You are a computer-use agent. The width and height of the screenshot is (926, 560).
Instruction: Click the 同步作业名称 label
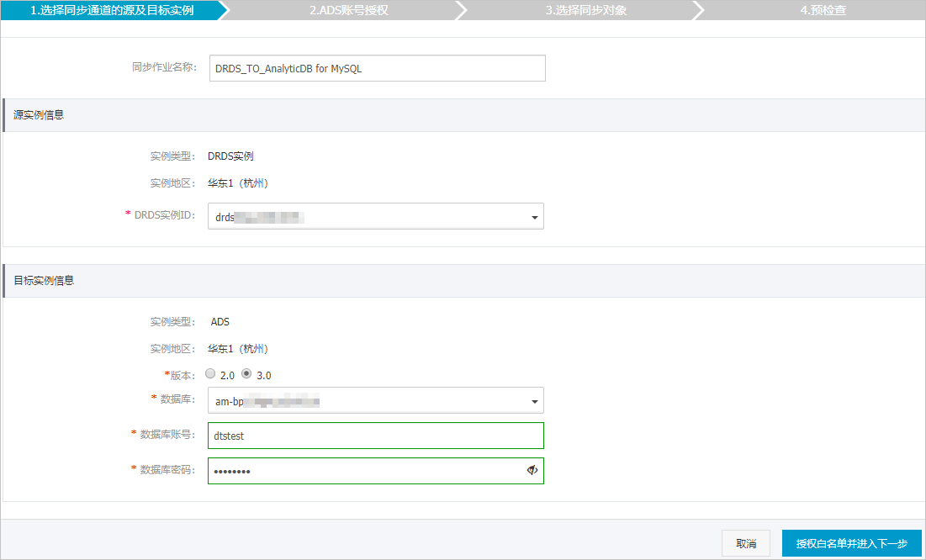pyautogui.click(x=164, y=67)
